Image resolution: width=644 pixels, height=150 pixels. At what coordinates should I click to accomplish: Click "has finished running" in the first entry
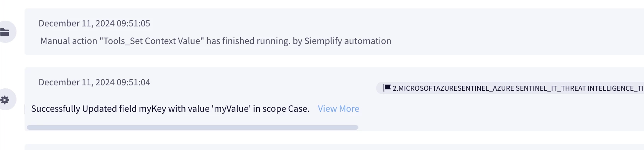point(248,41)
